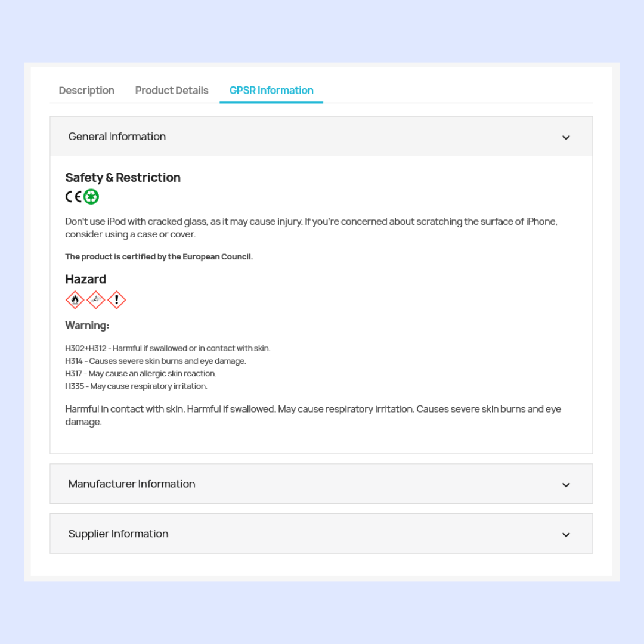Image resolution: width=644 pixels, height=644 pixels.
Task: Open the Supplier Information section title
Action: coord(118,534)
